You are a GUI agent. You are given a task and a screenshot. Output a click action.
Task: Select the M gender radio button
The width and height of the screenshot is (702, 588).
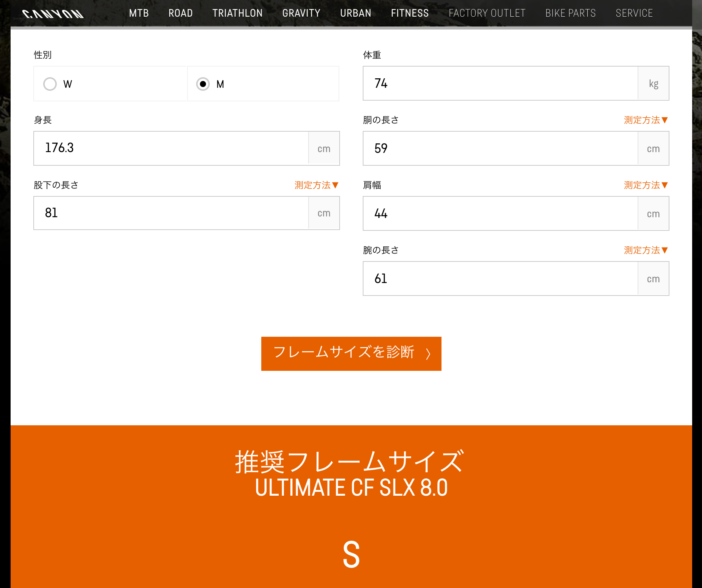click(x=203, y=84)
